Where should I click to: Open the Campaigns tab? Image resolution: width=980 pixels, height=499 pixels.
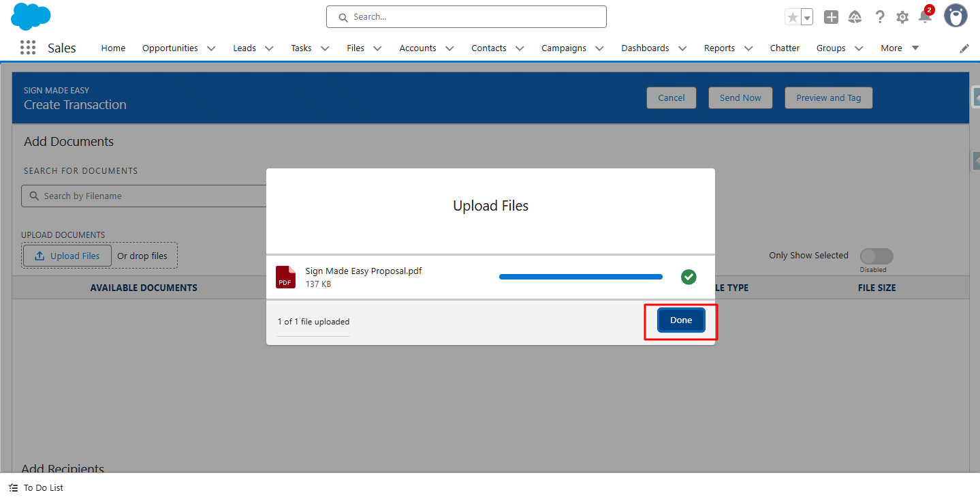coord(564,48)
